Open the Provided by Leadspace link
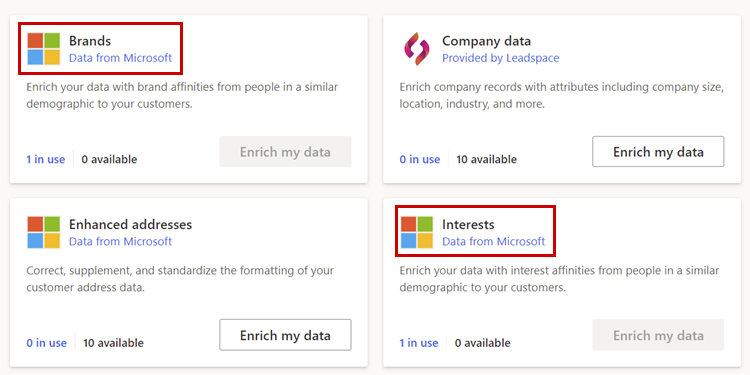Screen dimensions: 750x375 [x=500, y=58]
